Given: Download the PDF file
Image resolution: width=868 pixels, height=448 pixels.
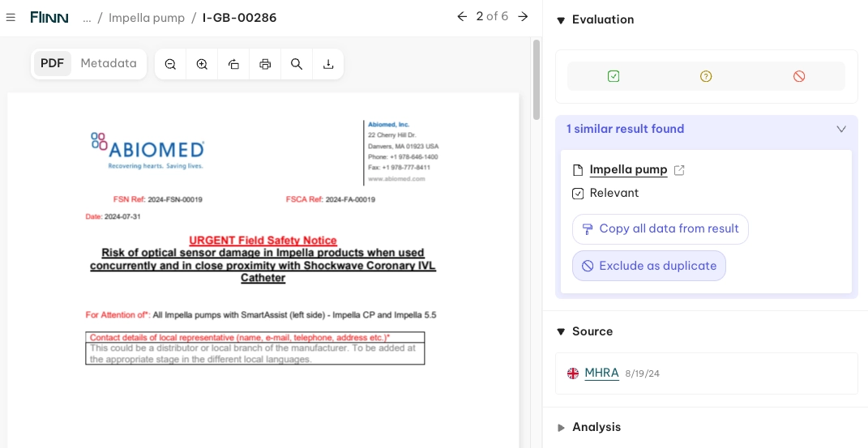Looking at the screenshot, I should pos(328,64).
